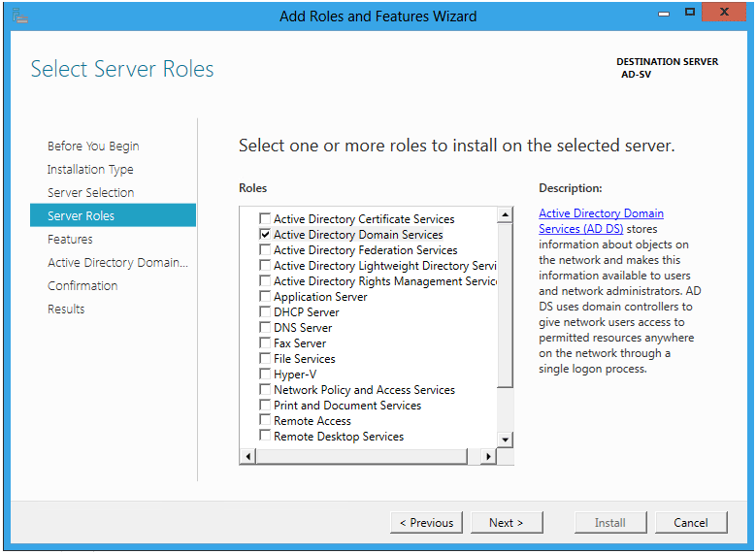The width and height of the screenshot is (756, 554).
Task: Select Remote Desktop Services checkbox
Action: tap(265, 436)
